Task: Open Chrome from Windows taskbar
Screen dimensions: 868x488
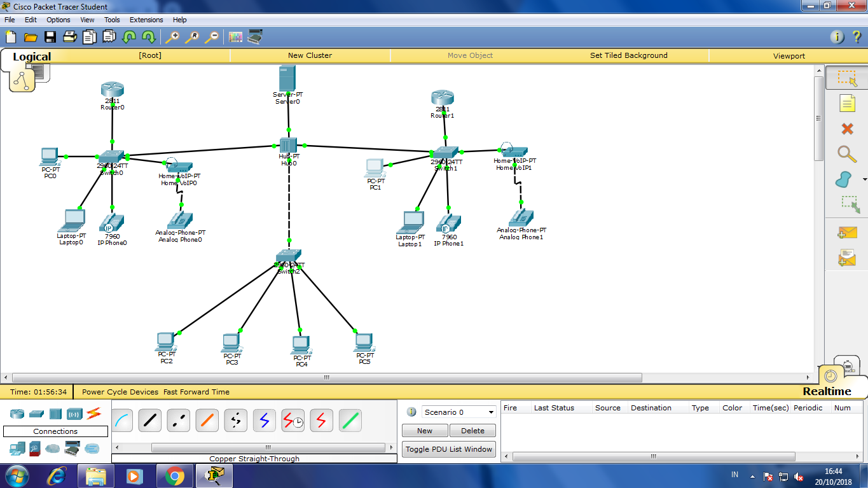Action: (175, 476)
